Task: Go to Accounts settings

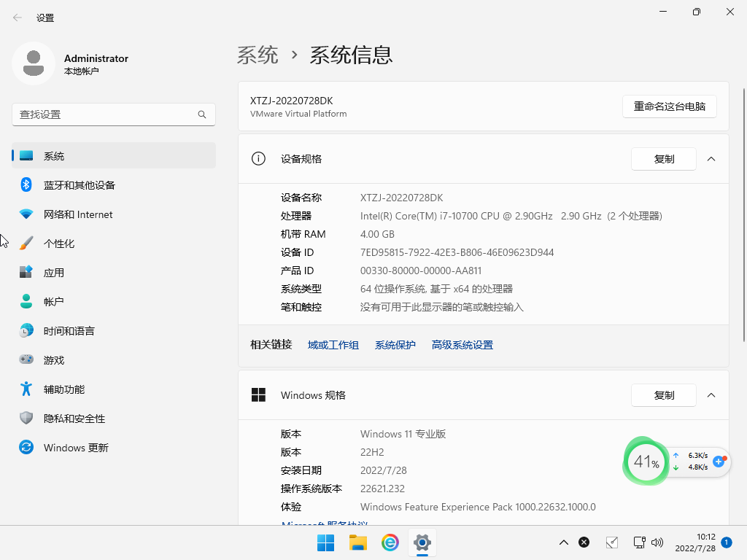Action: 54,302
